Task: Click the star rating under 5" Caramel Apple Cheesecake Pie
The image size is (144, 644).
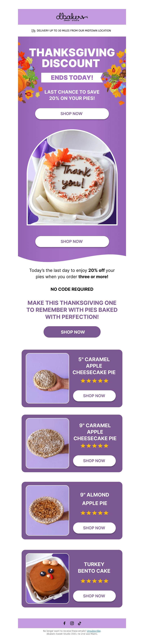Action: (x=94, y=381)
